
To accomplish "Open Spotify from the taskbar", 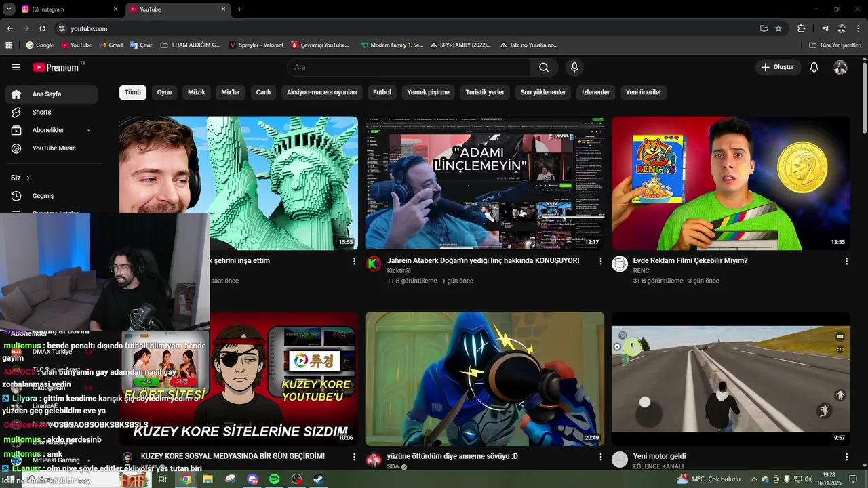I will [x=274, y=479].
